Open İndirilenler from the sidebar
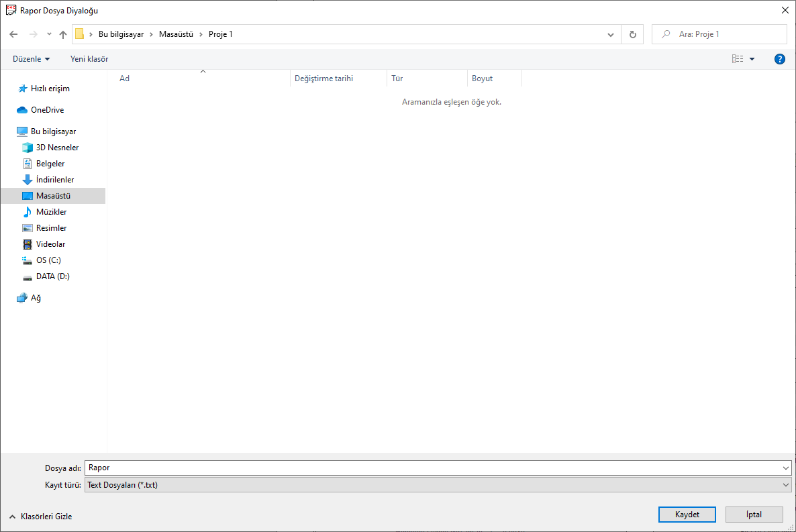This screenshot has width=796, height=532. [x=54, y=180]
